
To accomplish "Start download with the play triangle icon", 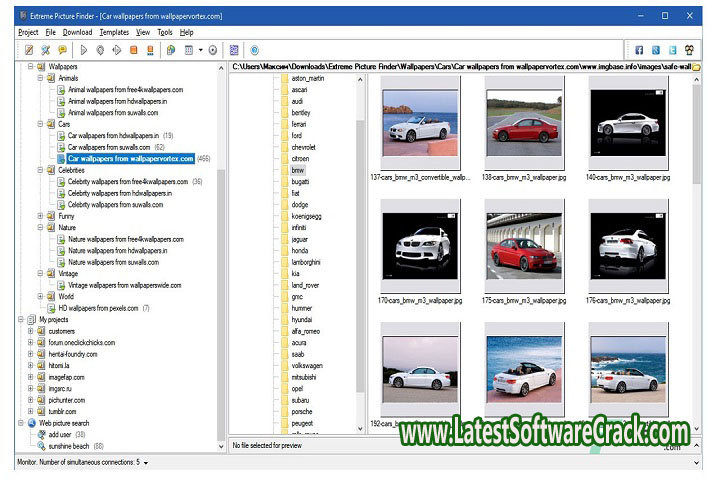I will [84, 50].
